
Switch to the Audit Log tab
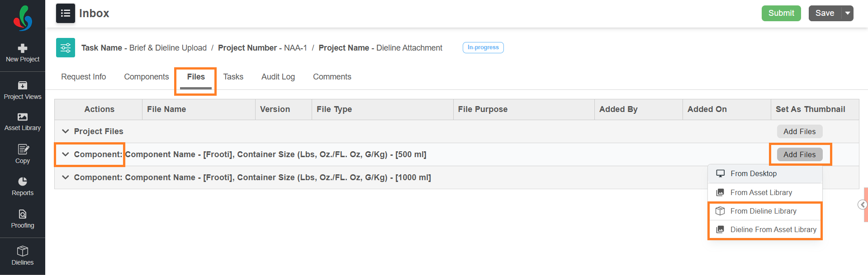[x=278, y=77]
